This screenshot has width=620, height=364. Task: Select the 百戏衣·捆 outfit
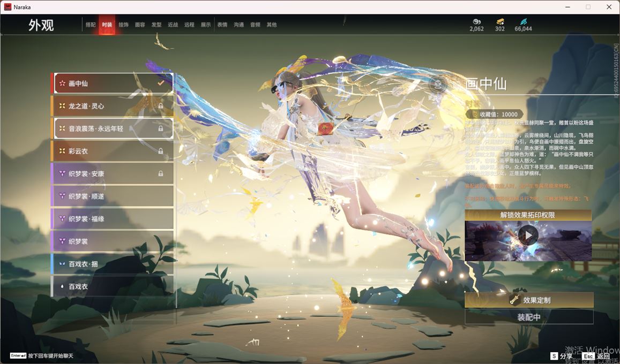(113, 264)
